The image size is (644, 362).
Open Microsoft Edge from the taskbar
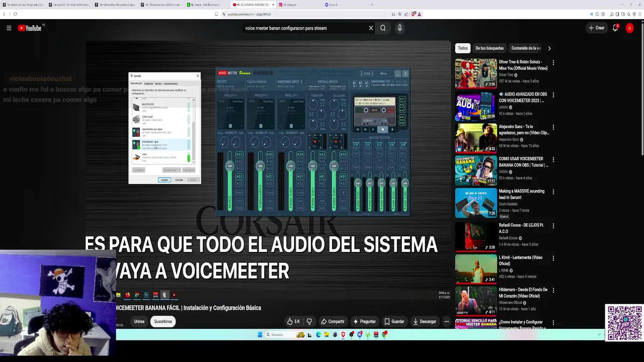[318, 334]
